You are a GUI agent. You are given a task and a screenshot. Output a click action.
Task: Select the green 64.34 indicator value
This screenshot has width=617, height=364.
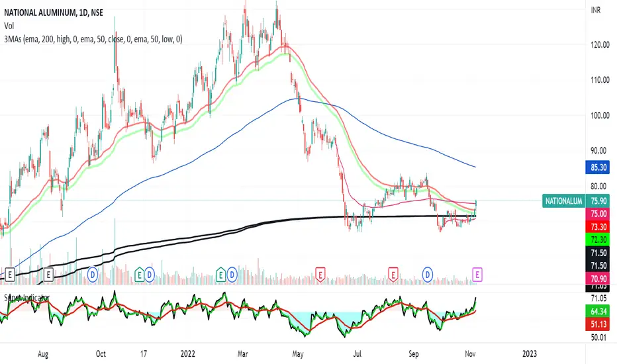pyautogui.click(x=598, y=311)
